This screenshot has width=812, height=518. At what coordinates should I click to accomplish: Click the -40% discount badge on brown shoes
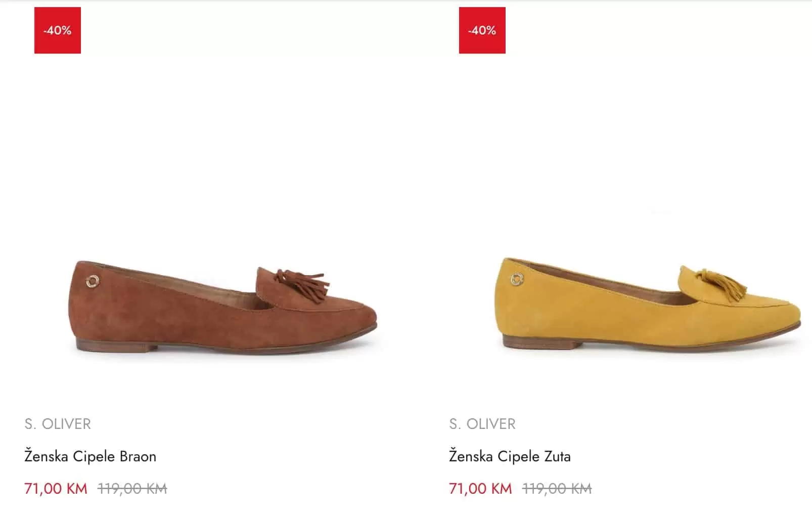coord(56,31)
